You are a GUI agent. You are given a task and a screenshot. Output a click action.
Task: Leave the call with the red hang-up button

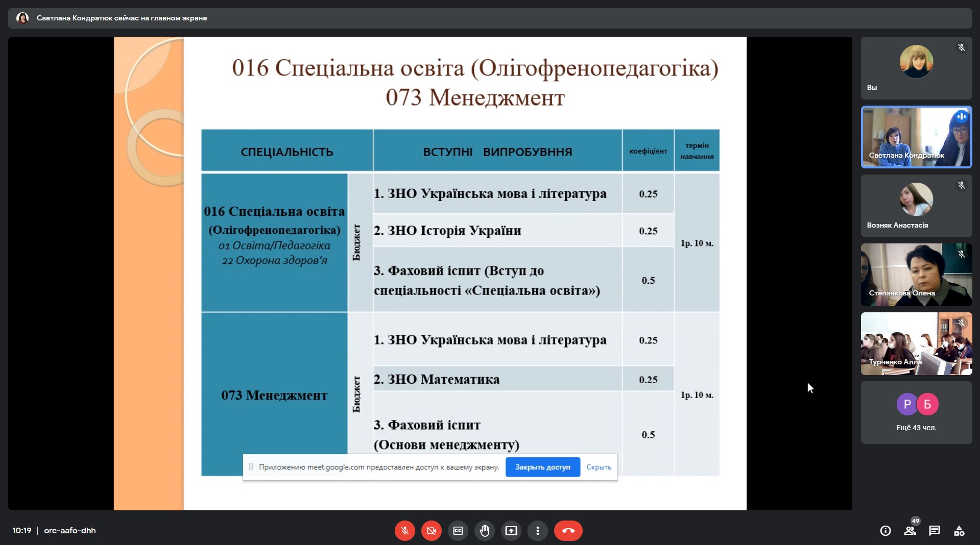coord(568,531)
